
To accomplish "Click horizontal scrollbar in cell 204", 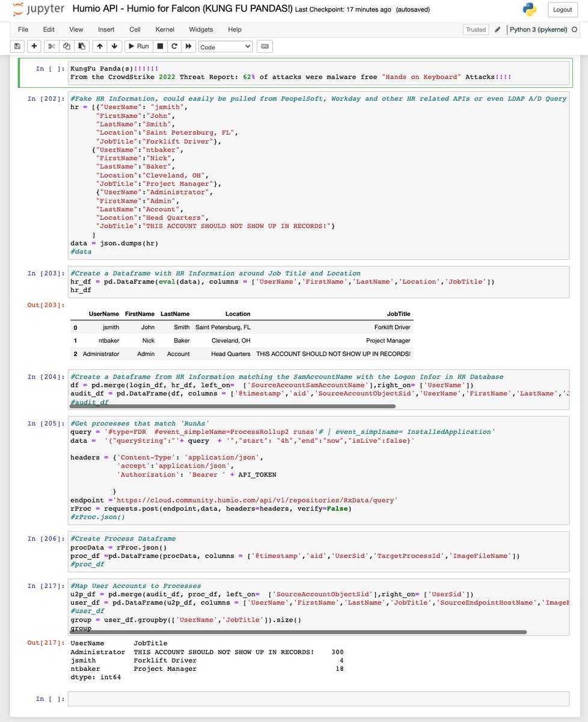I will 233,406.
